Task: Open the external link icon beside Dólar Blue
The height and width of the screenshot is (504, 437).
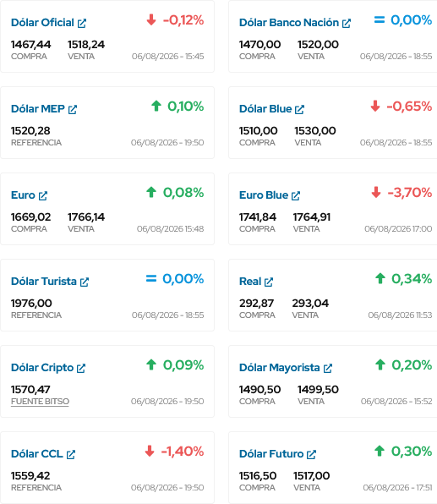Action: point(299,110)
